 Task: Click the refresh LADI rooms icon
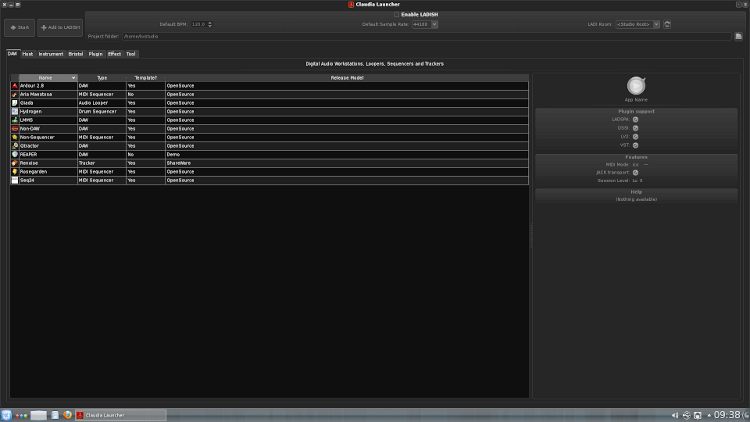[667, 24]
